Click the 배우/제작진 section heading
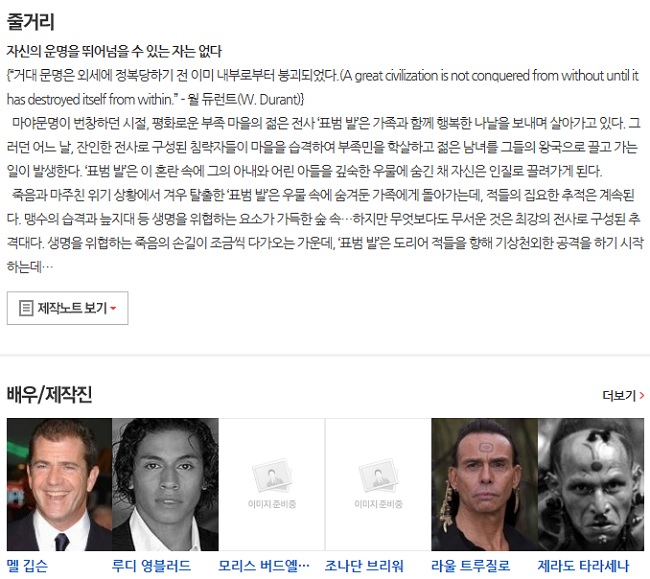The height and width of the screenshot is (579, 650). coord(49,394)
